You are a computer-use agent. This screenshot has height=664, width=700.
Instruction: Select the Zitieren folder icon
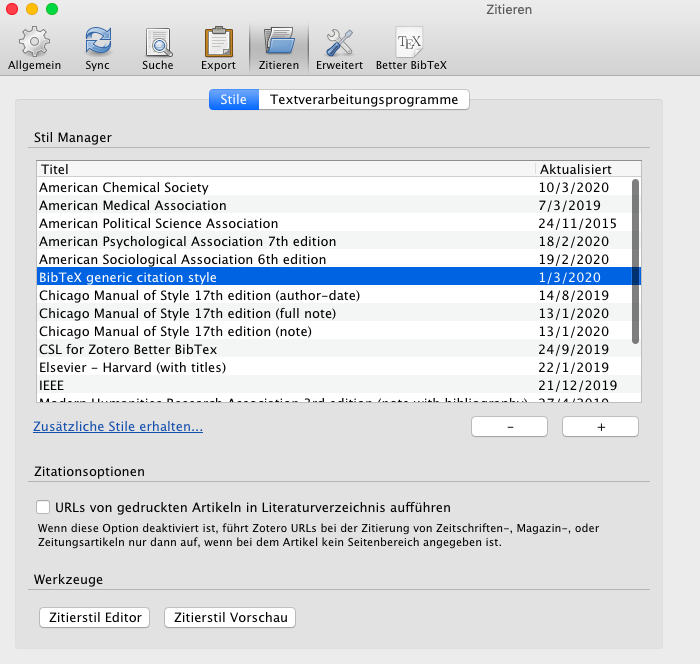coord(279,42)
